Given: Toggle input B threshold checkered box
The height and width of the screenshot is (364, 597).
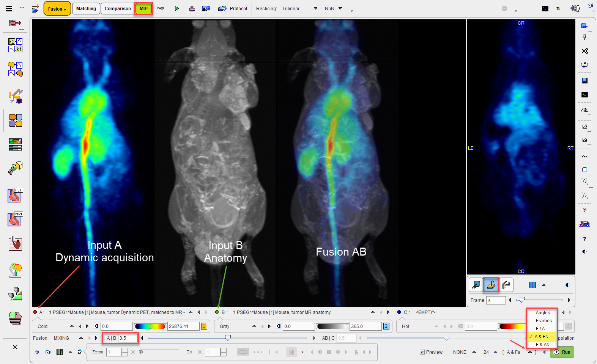Looking at the screenshot, I should click(278, 326).
